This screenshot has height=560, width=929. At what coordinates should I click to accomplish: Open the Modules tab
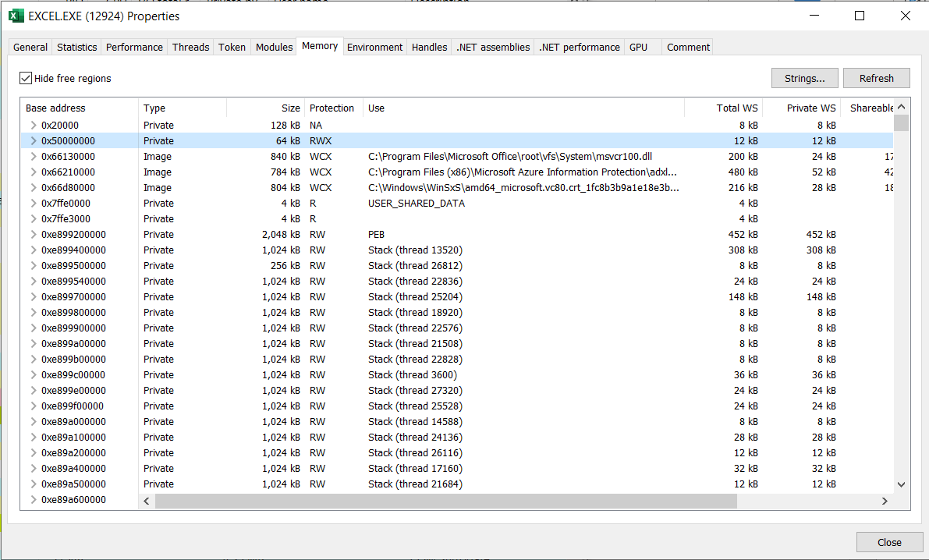[x=274, y=47]
